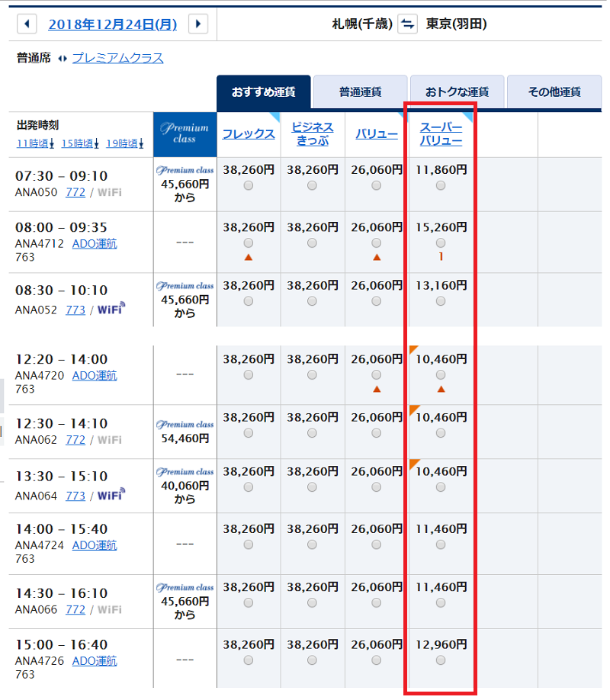Click Premium class 54,460円 for ANA062
This screenshot has height=700, width=610.
pos(185,432)
